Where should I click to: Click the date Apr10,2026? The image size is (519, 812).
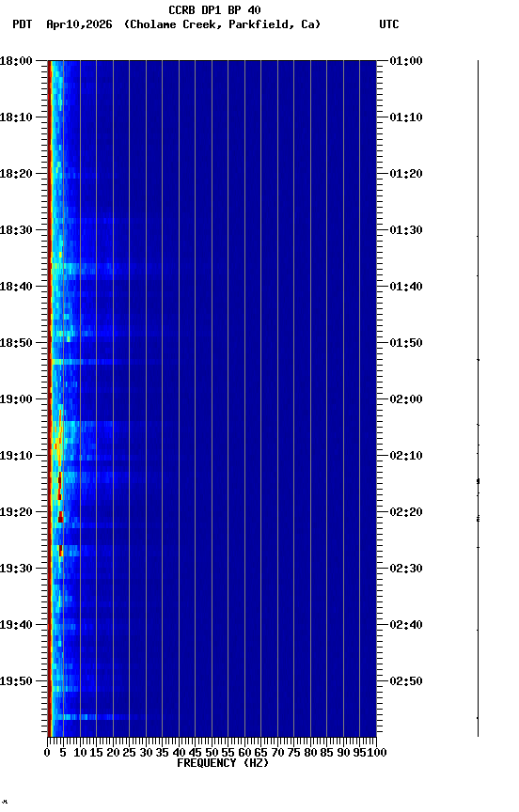(x=79, y=24)
